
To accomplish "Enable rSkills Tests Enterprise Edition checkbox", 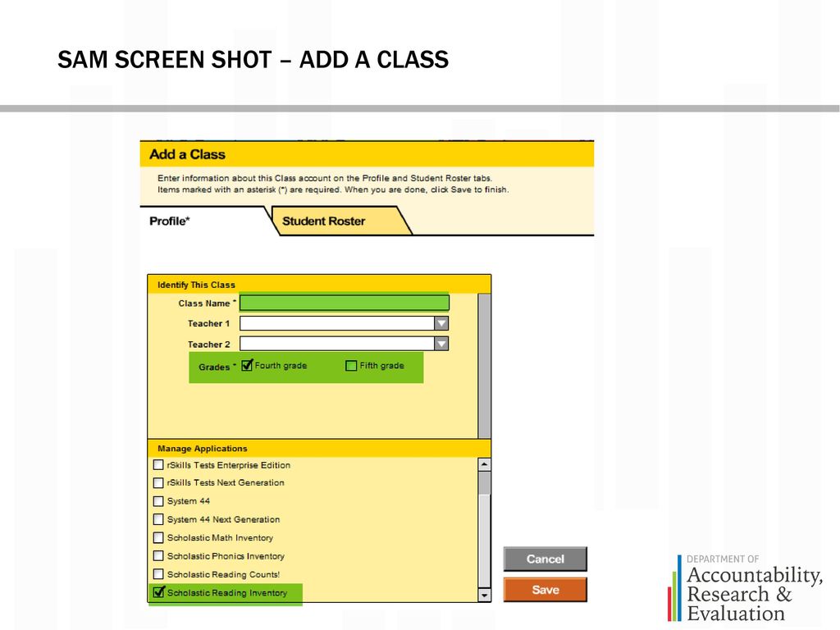I will pos(158,464).
